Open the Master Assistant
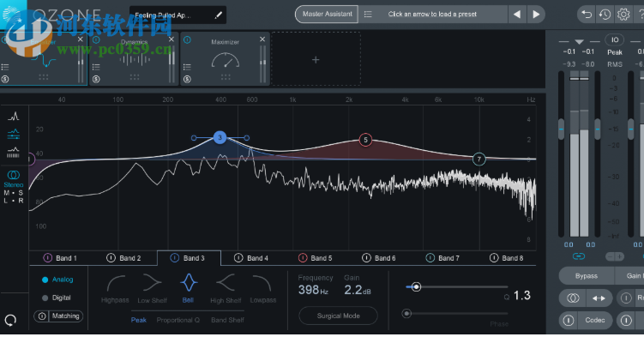The image size is (644, 337). [x=327, y=15]
